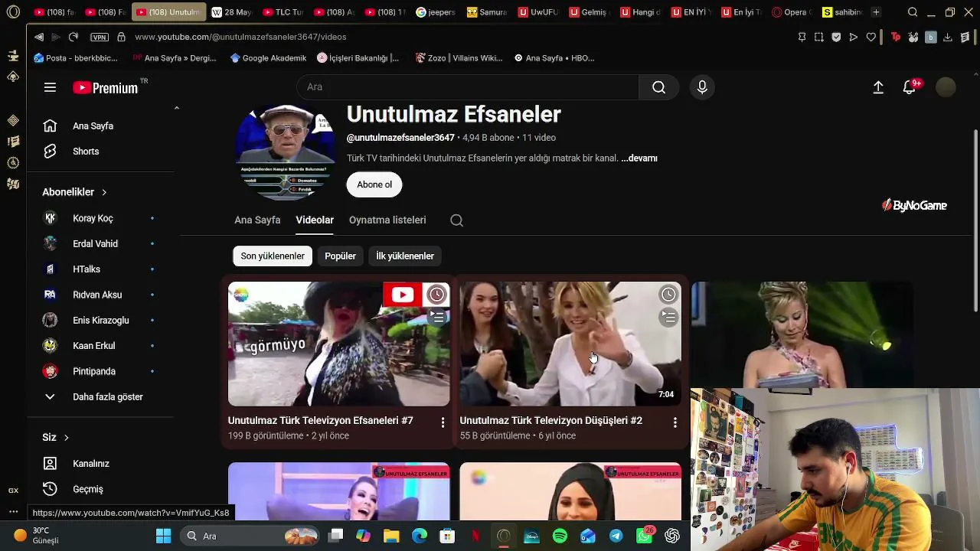Click the search magnifier button beside Ara field
Image resolution: width=980 pixels, height=551 pixels.
tap(658, 87)
